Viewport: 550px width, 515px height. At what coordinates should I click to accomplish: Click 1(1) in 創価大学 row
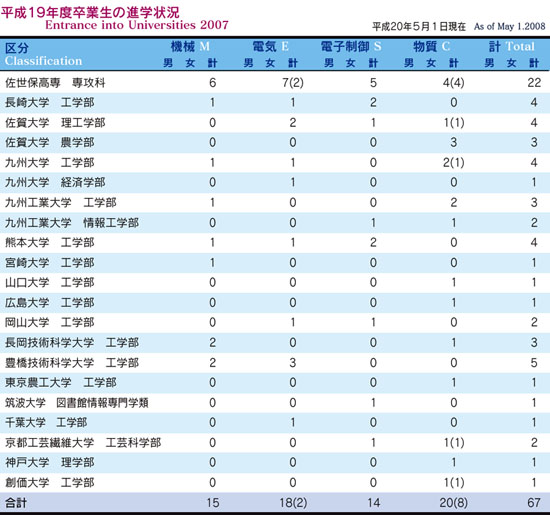(454, 483)
